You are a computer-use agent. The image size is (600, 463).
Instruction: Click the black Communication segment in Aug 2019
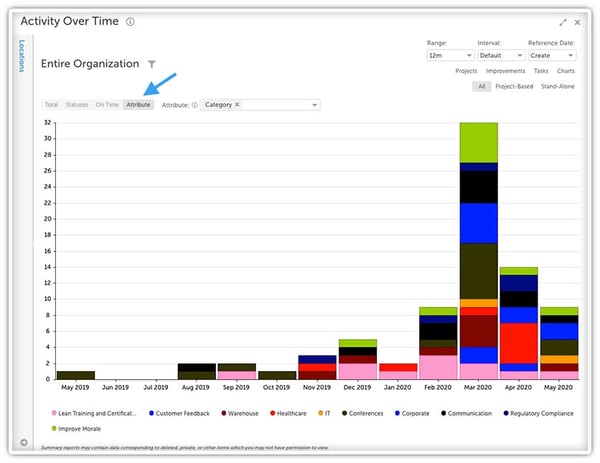(x=197, y=367)
